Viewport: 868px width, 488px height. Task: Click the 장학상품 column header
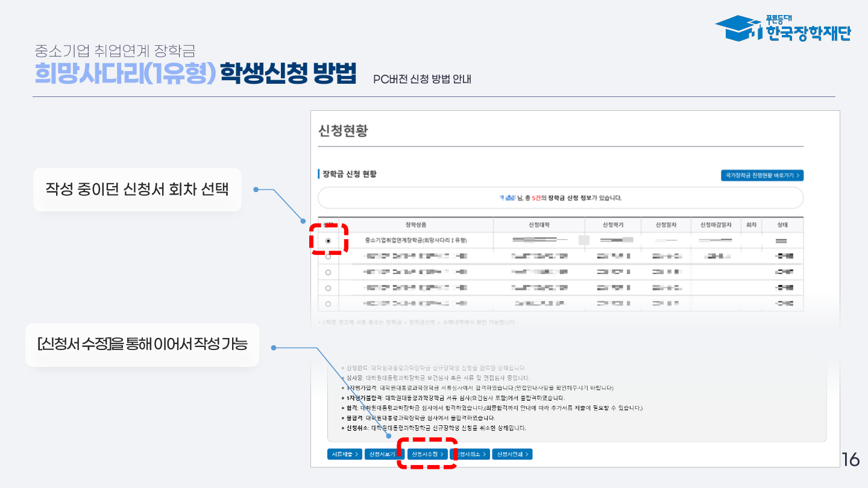pyautogui.click(x=416, y=225)
